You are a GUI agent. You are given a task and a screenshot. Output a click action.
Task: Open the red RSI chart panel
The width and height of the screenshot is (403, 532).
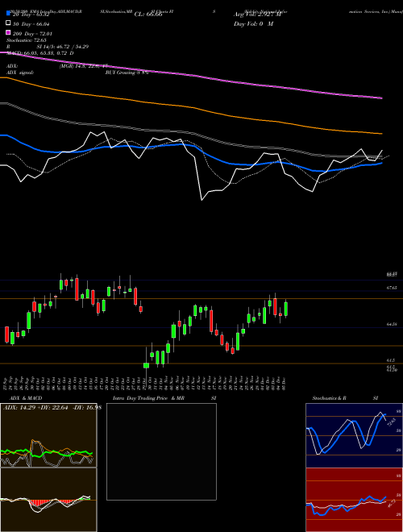355,500
